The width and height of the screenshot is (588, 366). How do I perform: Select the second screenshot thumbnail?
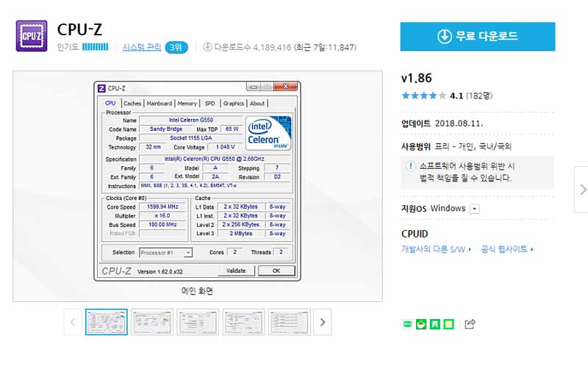click(x=152, y=322)
